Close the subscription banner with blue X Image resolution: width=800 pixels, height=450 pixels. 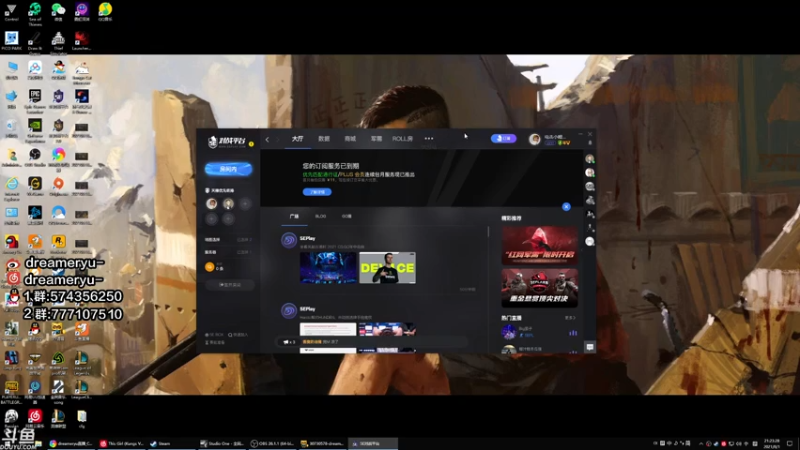tap(566, 207)
